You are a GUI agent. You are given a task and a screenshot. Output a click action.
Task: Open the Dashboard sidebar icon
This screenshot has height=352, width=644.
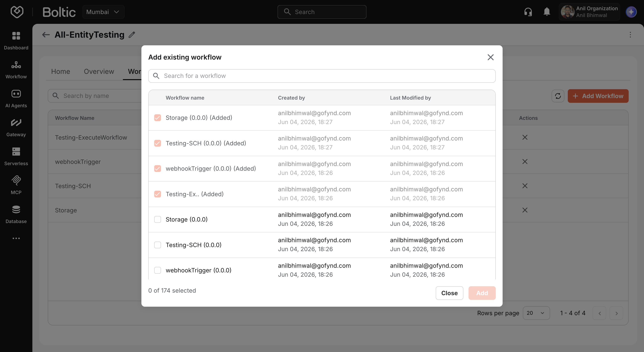click(16, 40)
